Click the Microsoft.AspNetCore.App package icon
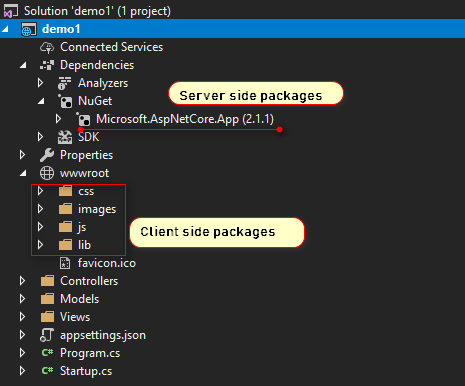The width and height of the screenshot is (465, 386). 83,119
